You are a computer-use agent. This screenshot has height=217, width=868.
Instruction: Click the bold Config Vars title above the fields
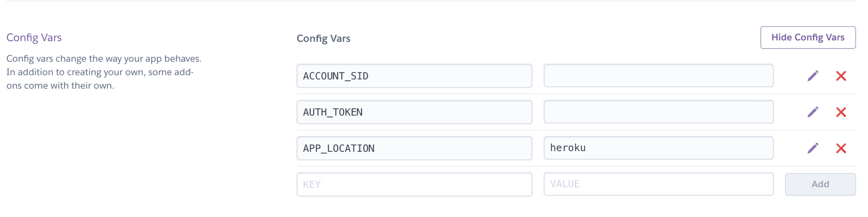coord(323,39)
